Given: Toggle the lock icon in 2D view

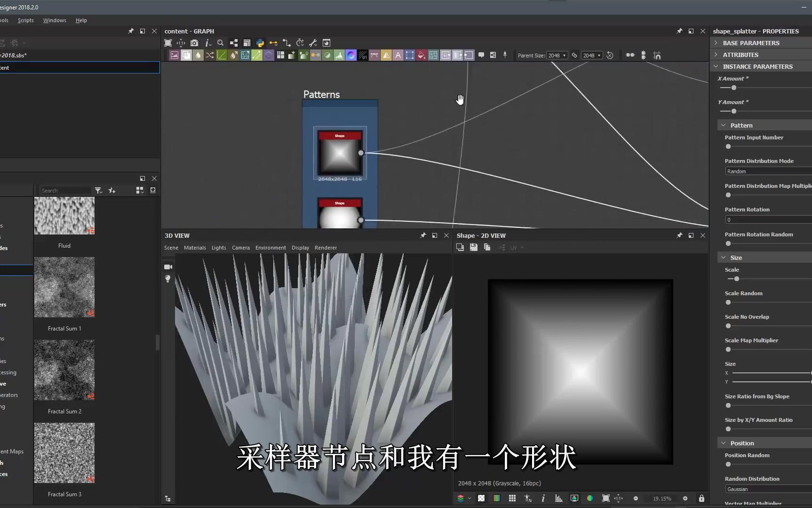Looking at the screenshot, I should [x=701, y=498].
